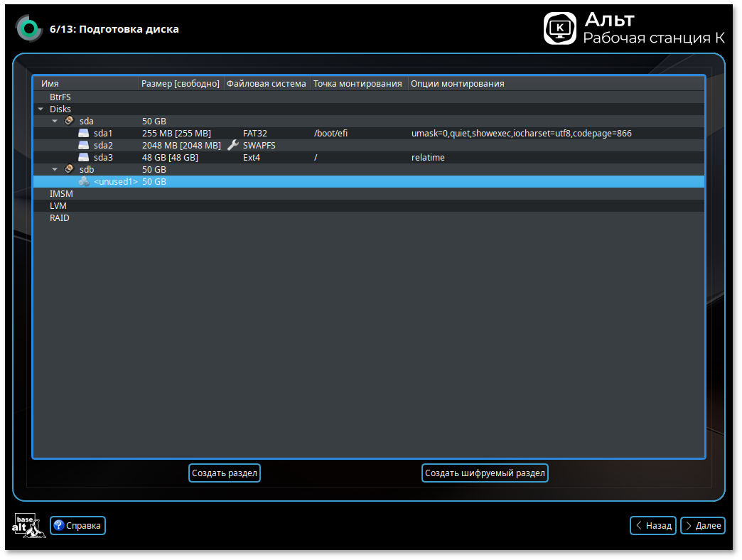Click the Файловая система column header
Viewport: 742px width, 560px height.
pos(267,84)
